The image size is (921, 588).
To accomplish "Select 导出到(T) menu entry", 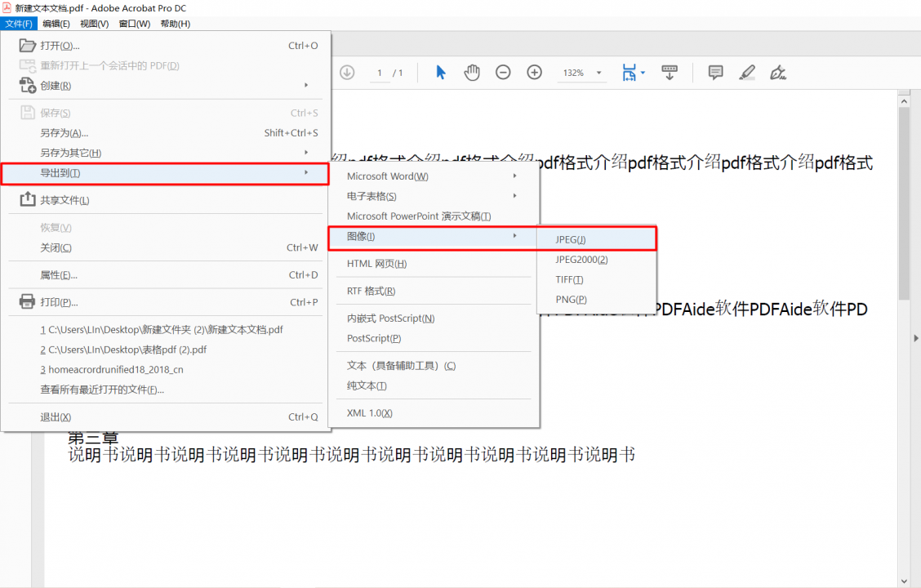I will 165,173.
